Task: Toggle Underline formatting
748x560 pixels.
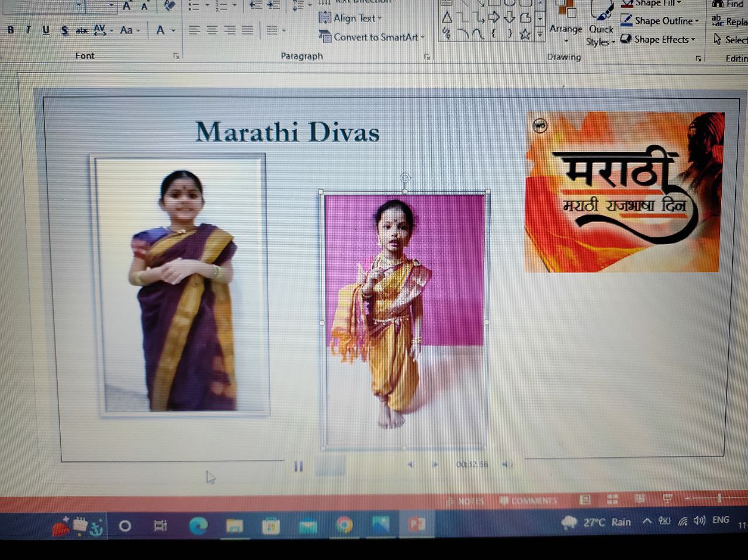Action: (46, 30)
